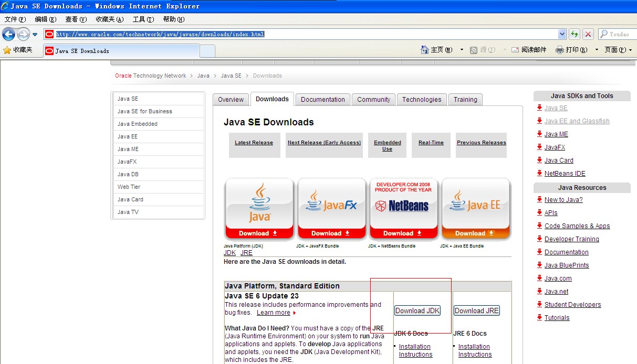Viewport: 637px width, 364px height.
Task: Open the 编辑 menu
Action: [46, 19]
